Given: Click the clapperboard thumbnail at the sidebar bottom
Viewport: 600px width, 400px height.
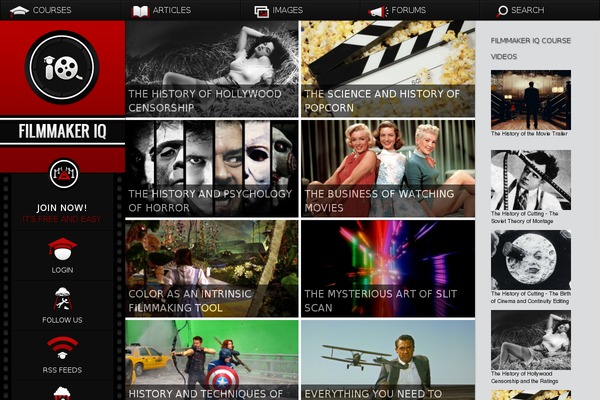Looking at the screenshot, I should coord(531,395).
